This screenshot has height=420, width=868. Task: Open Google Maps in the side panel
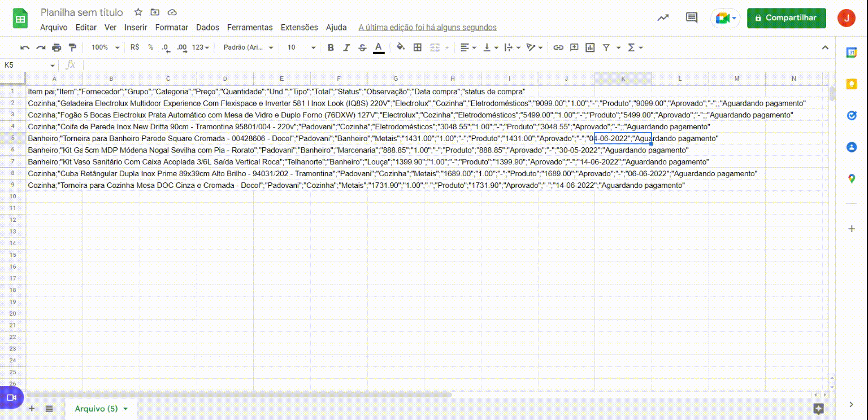coord(852,178)
